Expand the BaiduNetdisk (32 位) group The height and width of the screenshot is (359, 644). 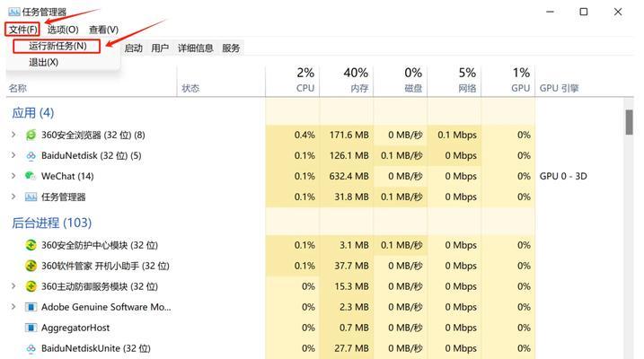click(x=13, y=155)
